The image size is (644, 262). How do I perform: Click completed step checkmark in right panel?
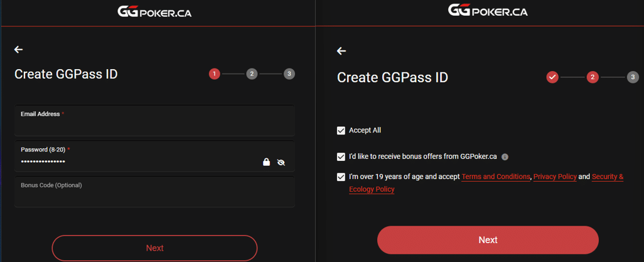tap(552, 77)
